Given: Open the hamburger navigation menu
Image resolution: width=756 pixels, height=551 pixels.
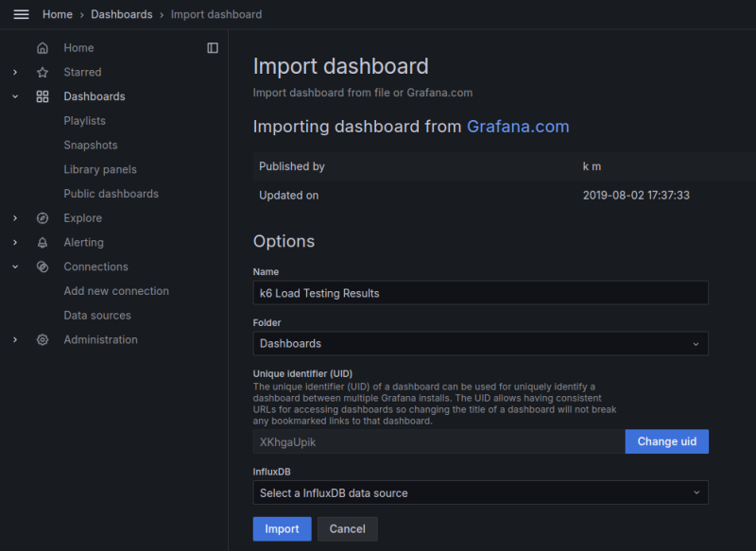Looking at the screenshot, I should (21, 14).
